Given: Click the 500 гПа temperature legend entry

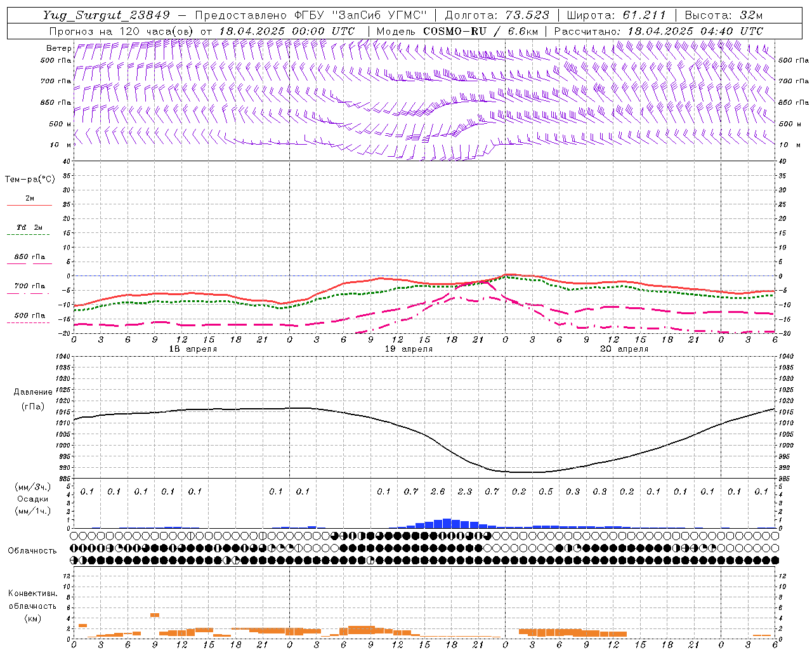Looking at the screenshot, I should 29,315.
